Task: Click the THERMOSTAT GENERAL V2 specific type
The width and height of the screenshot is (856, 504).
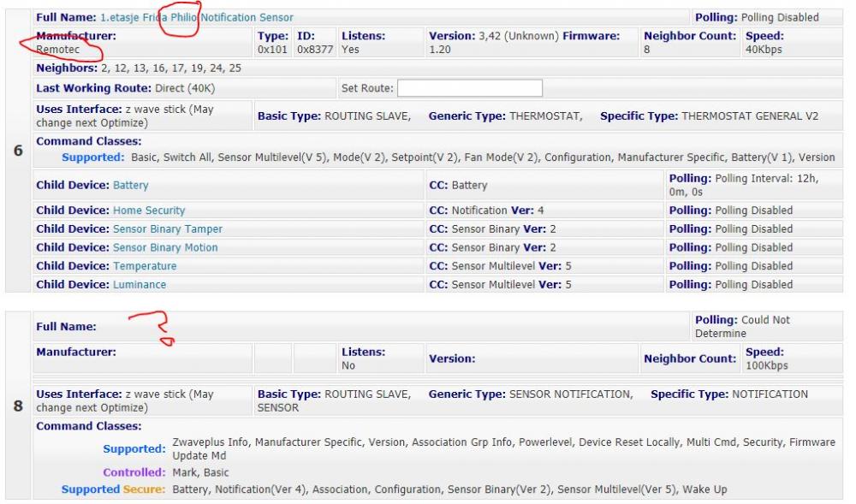Action: (749, 116)
